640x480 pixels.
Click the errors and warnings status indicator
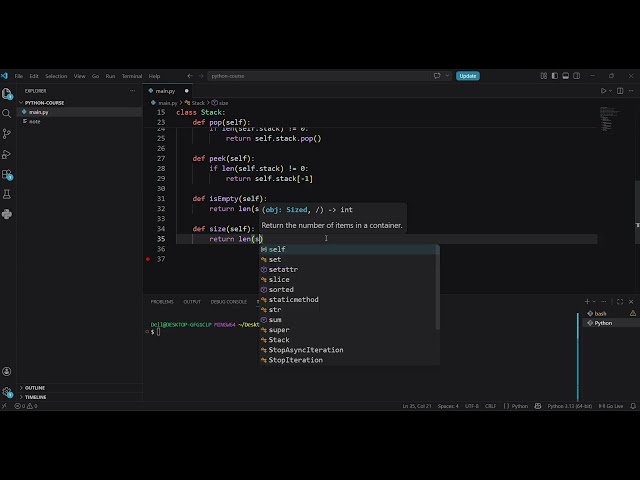[26, 406]
